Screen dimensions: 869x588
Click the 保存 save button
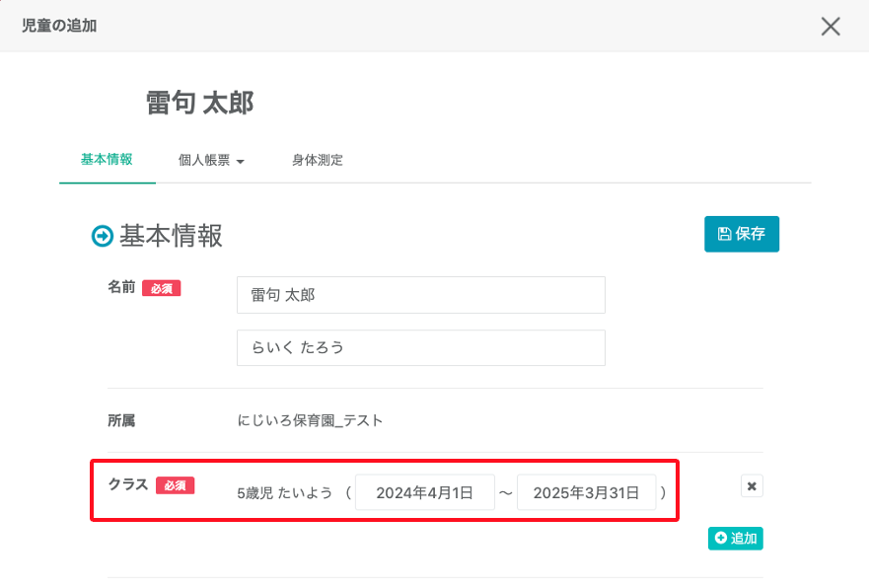(742, 234)
